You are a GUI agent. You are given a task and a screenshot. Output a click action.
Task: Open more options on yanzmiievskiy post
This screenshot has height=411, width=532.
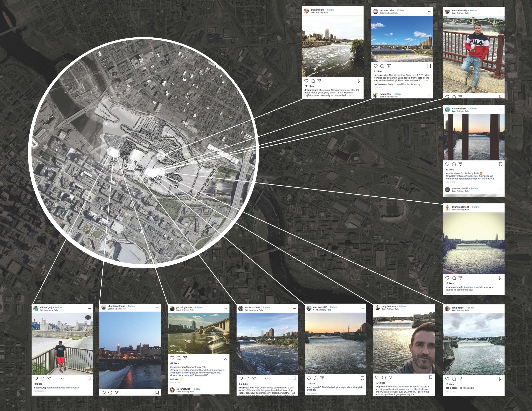coord(501,12)
